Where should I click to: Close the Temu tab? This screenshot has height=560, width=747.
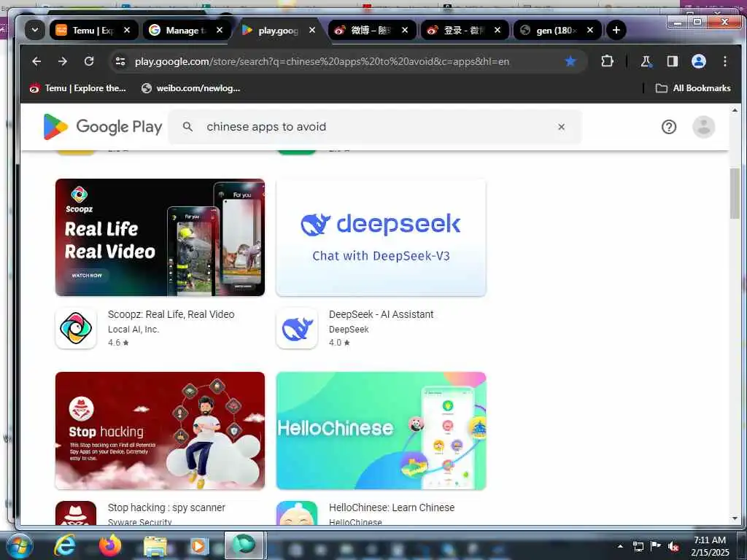127,30
